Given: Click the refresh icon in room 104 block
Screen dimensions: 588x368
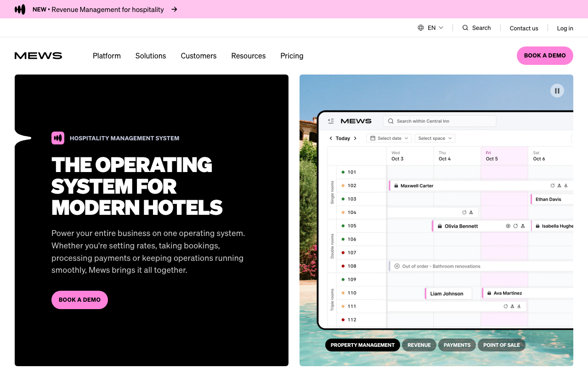Looking at the screenshot, I should (x=464, y=213).
